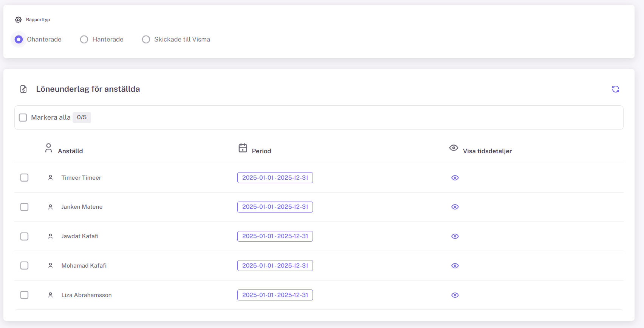Click the period badge for Jawdat Kafafi

pos(275,236)
